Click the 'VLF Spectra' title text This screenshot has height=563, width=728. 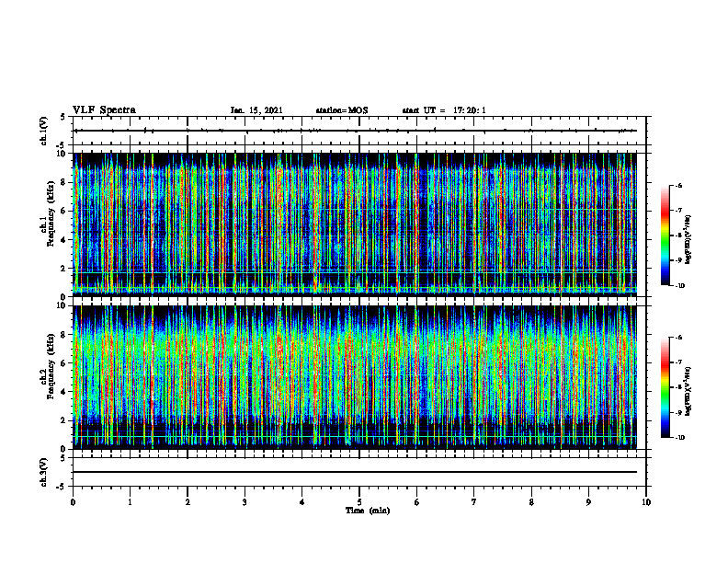pyautogui.click(x=104, y=110)
